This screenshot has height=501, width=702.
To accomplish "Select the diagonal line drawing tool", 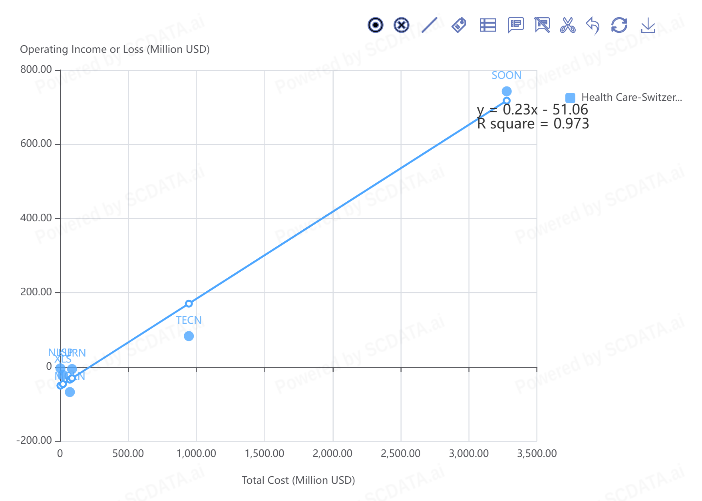I will 430,25.
